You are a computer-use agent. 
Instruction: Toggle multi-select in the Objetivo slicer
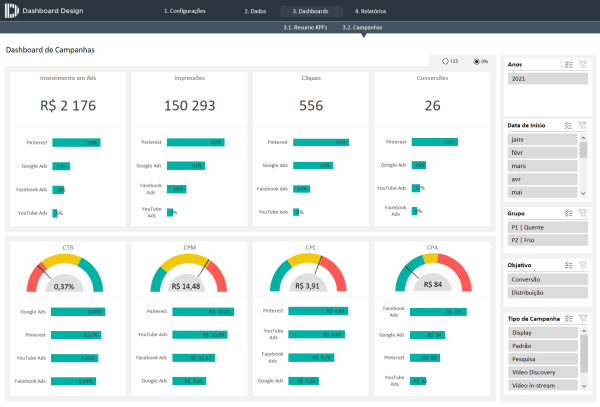[568, 265]
